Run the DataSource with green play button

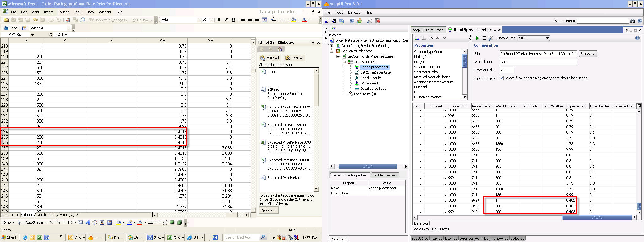tap(477, 38)
